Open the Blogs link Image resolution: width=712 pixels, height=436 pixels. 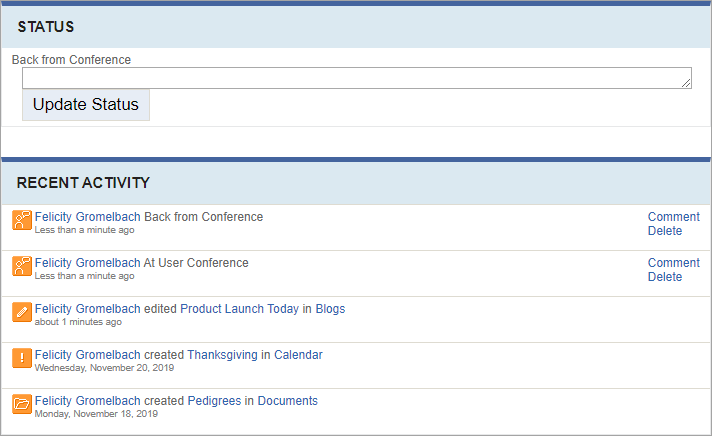pos(330,309)
